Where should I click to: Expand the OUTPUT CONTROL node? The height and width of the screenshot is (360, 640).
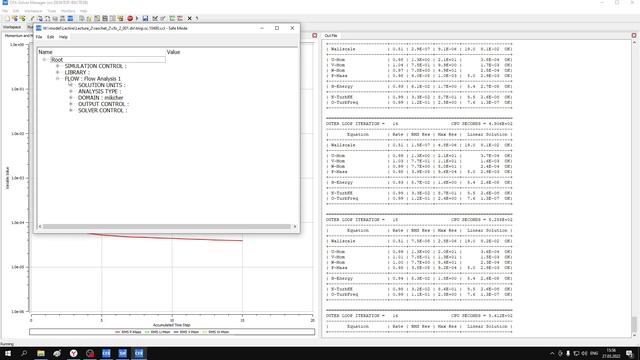click(x=71, y=104)
